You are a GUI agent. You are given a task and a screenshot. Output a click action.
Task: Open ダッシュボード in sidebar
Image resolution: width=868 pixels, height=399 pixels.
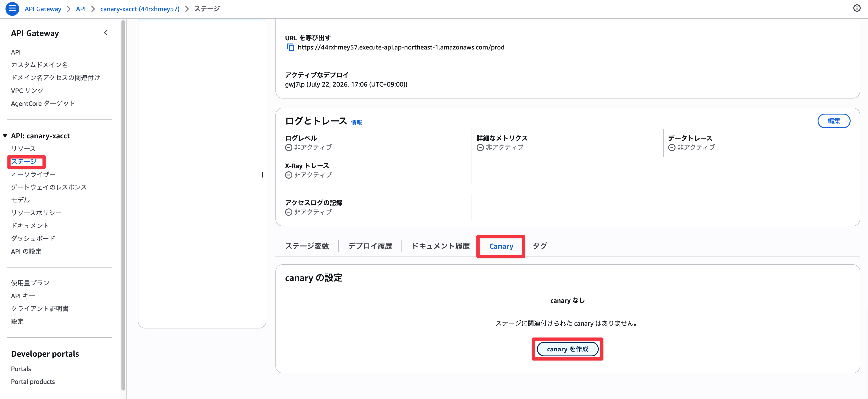[x=33, y=238]
